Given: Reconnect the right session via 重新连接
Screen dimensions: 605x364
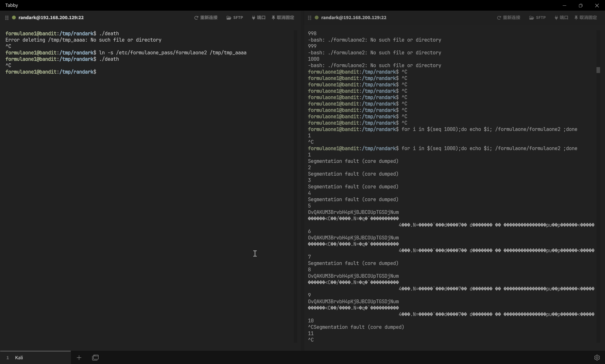Looking at the screenshot, I should (508, 18).
